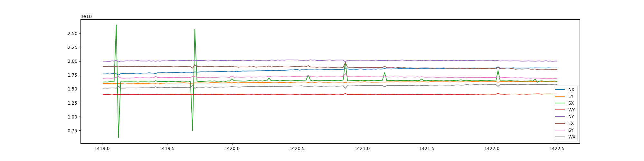The height and width of the screenshot is (161, 644).
Task: Click the top of the second green SX spike
Action: tap(194, 29)
